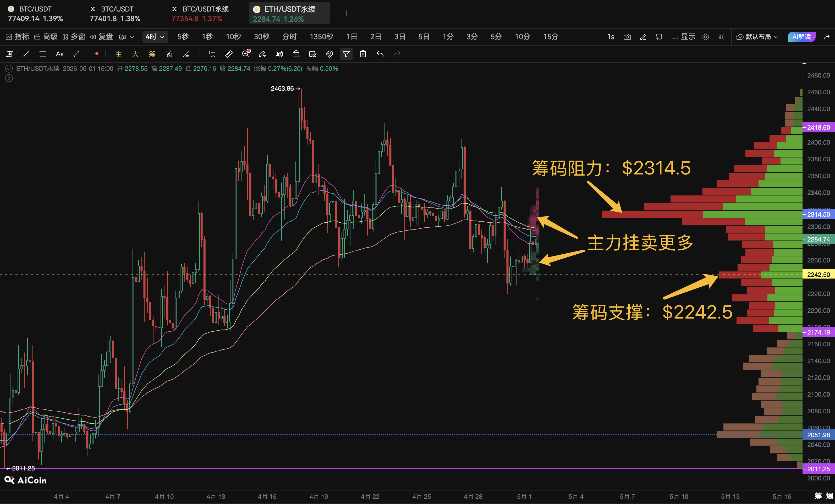The width and height of the screenshot is (835, 504).
Task: Toggle the drawing lock icon
Action: [296, 54]
